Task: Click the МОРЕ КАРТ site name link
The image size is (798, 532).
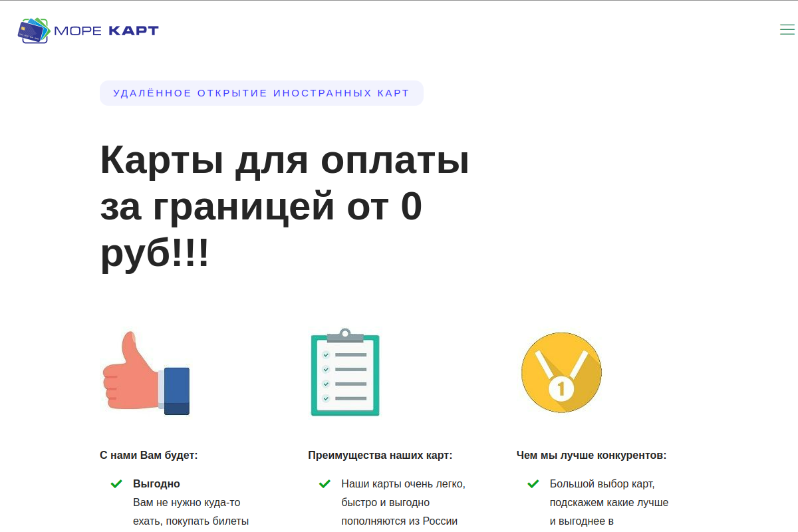Action: pyautogui.click(x=106, y=31)
